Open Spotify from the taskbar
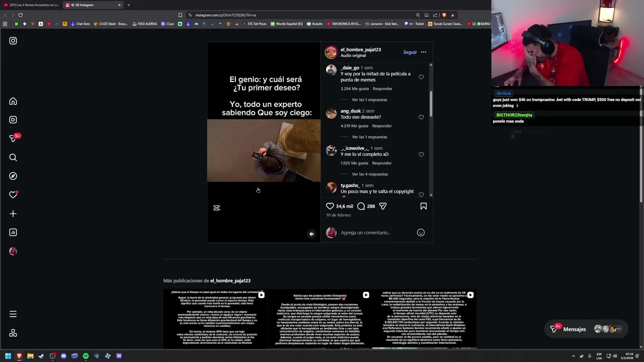644x362 pixels. 86,356
